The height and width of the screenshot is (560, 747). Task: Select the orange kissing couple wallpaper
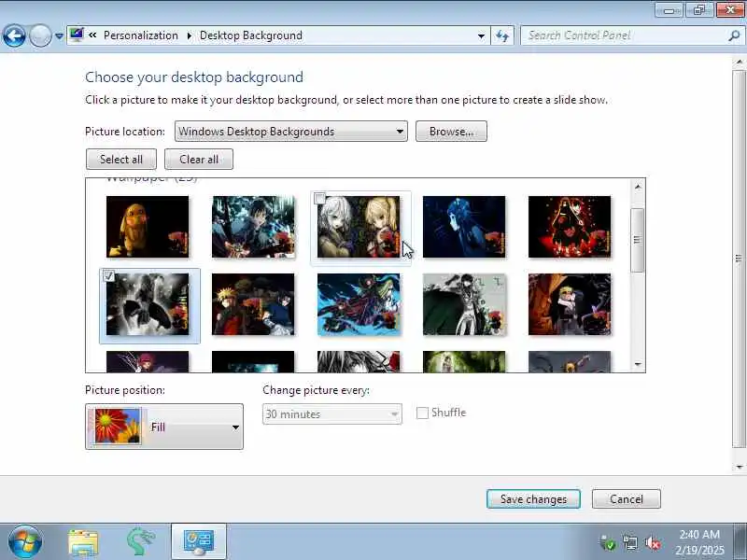coord(570,304)
